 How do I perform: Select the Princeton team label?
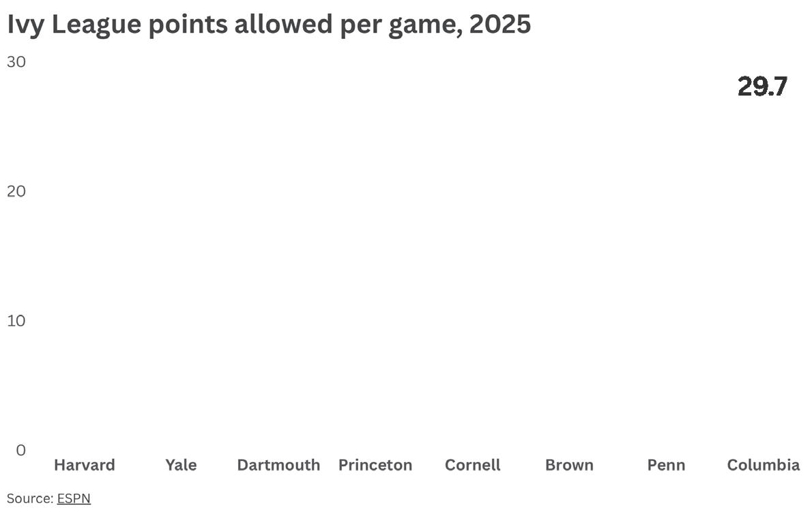pyautogui.click(x=375, y=465)
